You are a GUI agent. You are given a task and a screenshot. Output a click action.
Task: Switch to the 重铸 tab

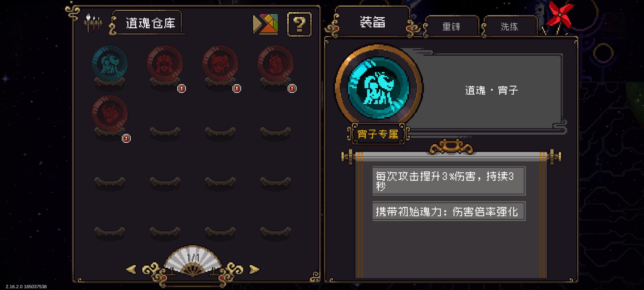point(451,26)
